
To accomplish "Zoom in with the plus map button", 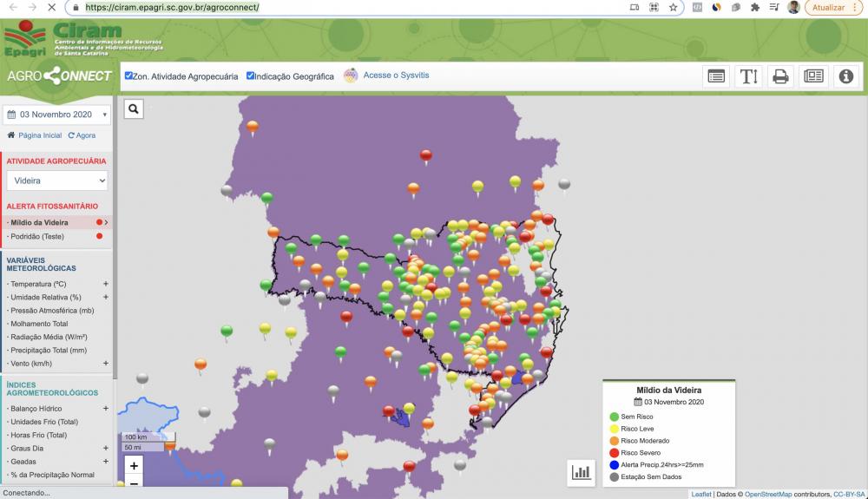I will (x=134, y=466).
